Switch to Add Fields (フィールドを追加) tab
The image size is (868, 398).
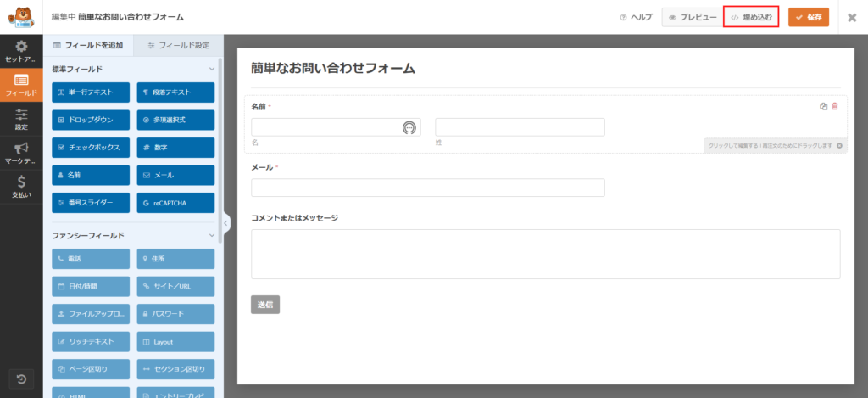pyautogui.click(x=88, y=46)
